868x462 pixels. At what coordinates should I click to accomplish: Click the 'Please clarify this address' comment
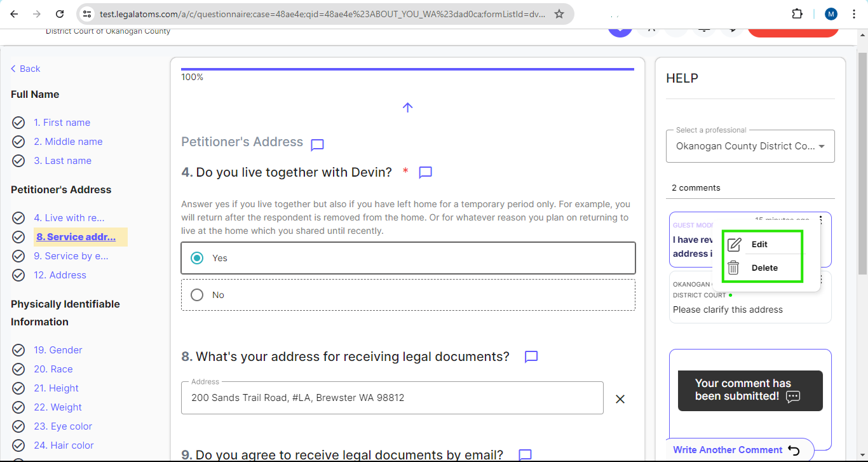coord(728,310)
